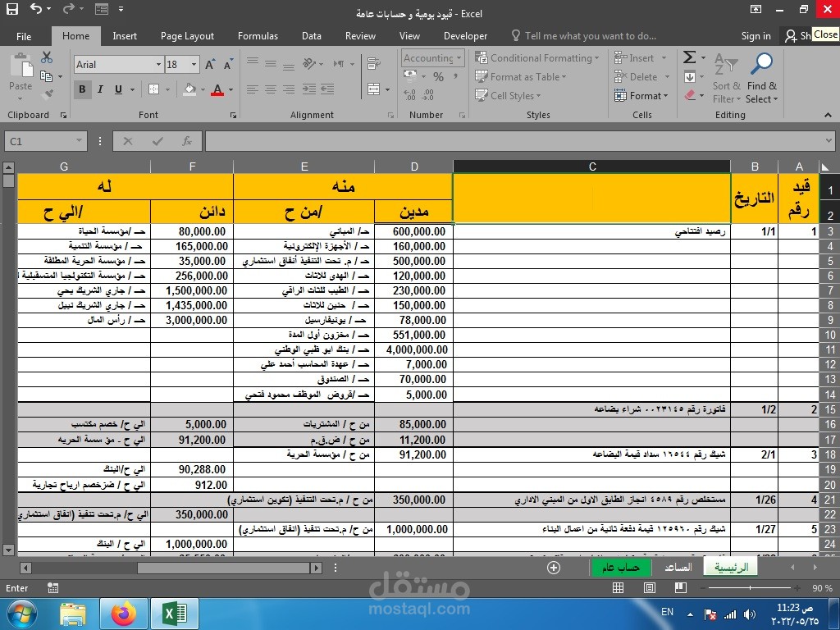Switch to the Formulas tab
Screen dimensions: 840x630
tap(258, 36)
